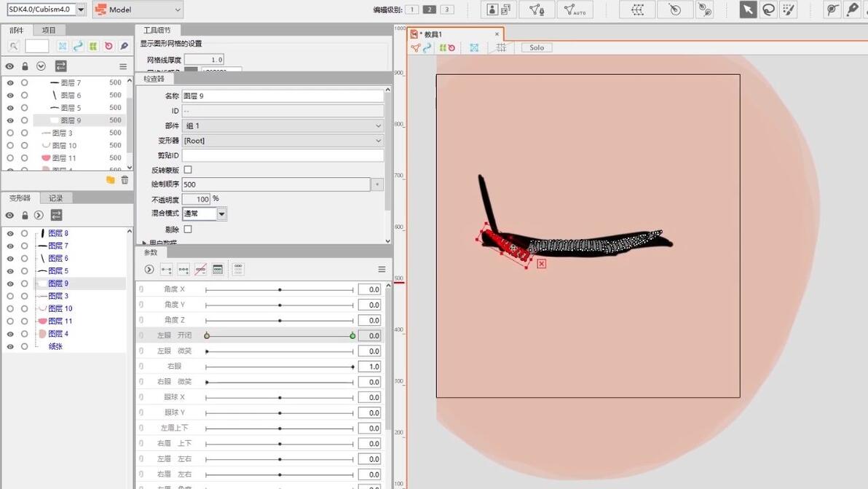Select the arrow selection tool

pos(748,9)
